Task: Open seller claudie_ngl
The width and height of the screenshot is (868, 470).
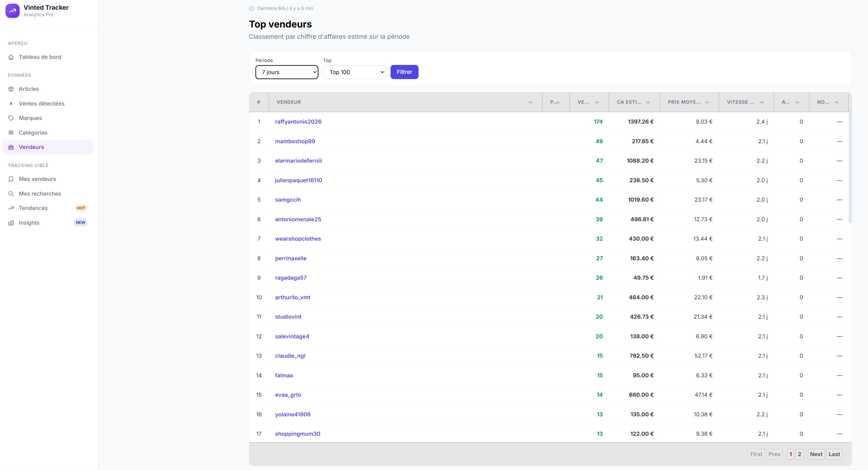Action: click(x=290, y=356)
